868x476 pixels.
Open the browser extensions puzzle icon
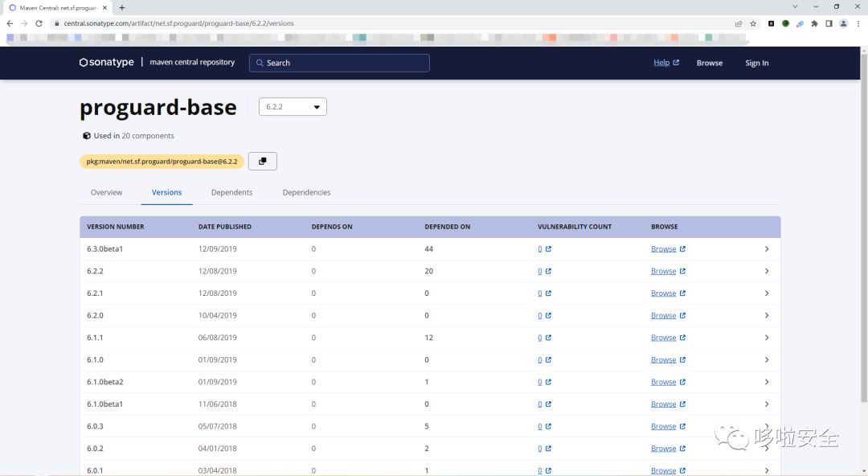point(814,23)
